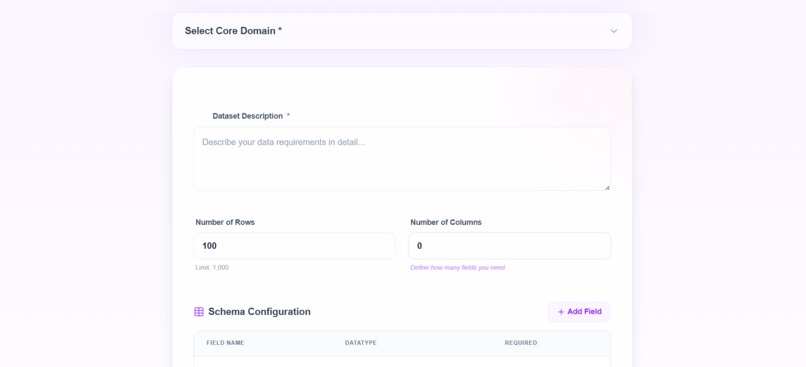Click the Number of Columns input field
The image size is (806, 367).
point(509,246)
